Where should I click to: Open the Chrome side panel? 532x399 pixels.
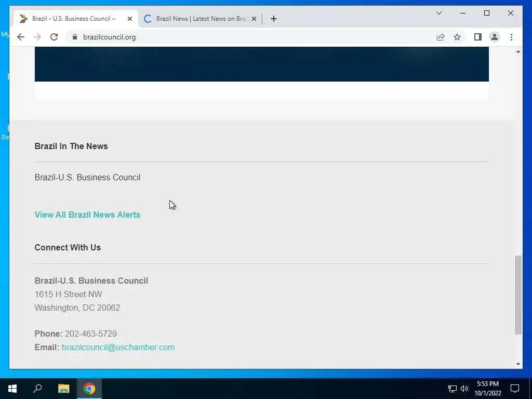[478, 37]
